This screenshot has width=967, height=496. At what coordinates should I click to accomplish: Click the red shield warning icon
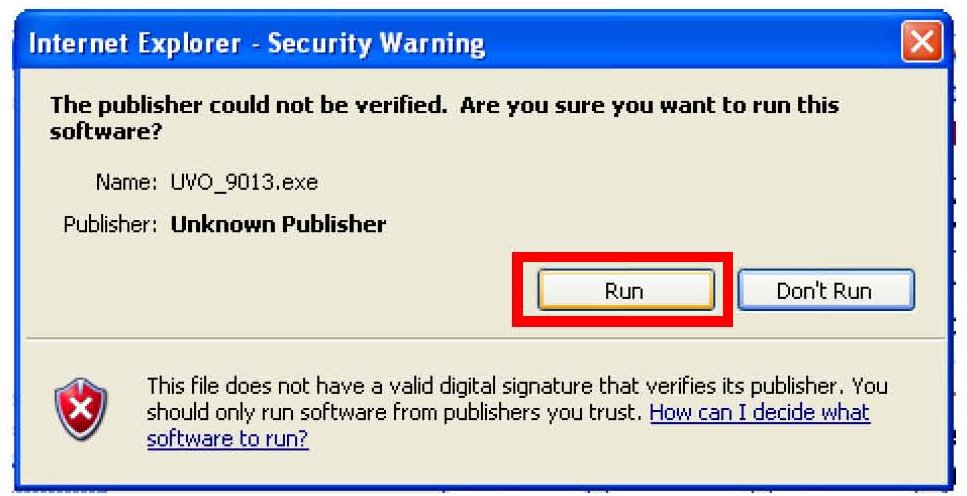81,408
